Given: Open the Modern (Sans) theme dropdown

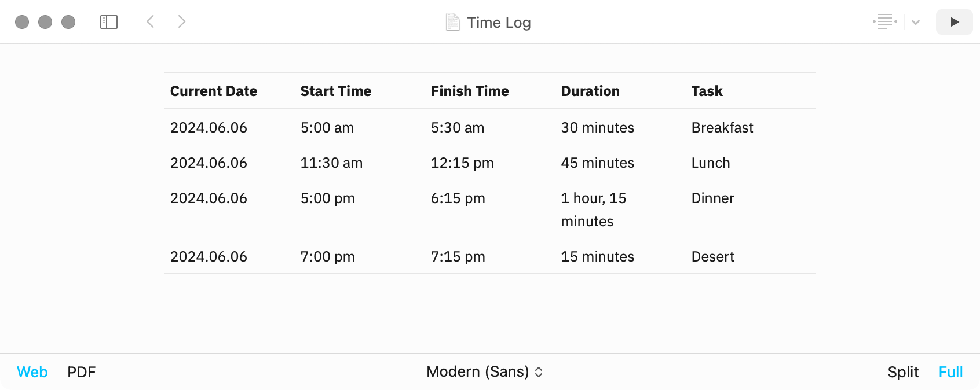Looking at the screenshot, I should pos(484,371).
